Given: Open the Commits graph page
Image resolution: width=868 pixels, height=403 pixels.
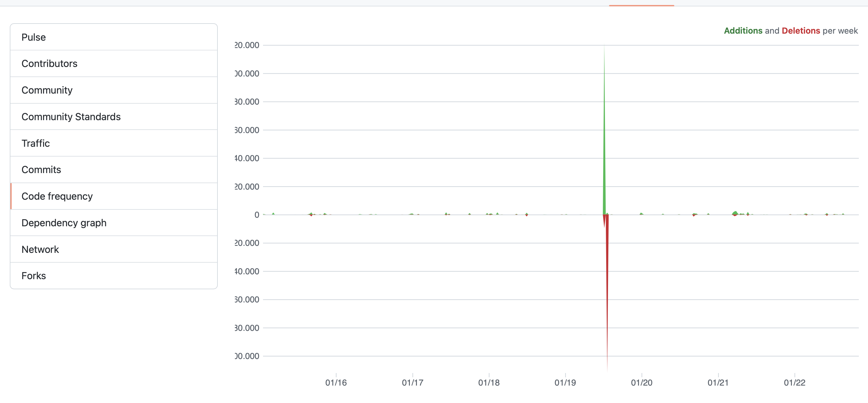Looking at the screenshot, I should click(113, 169).
